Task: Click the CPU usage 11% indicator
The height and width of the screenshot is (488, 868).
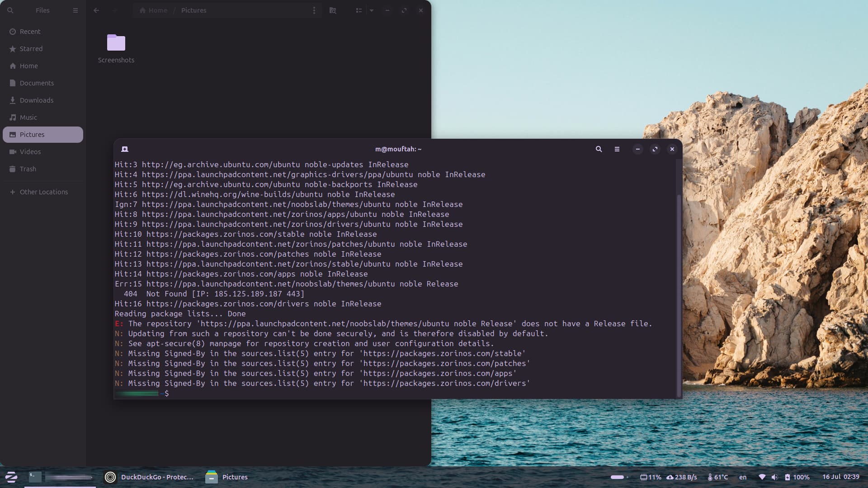Action: (x=651, y=477)
